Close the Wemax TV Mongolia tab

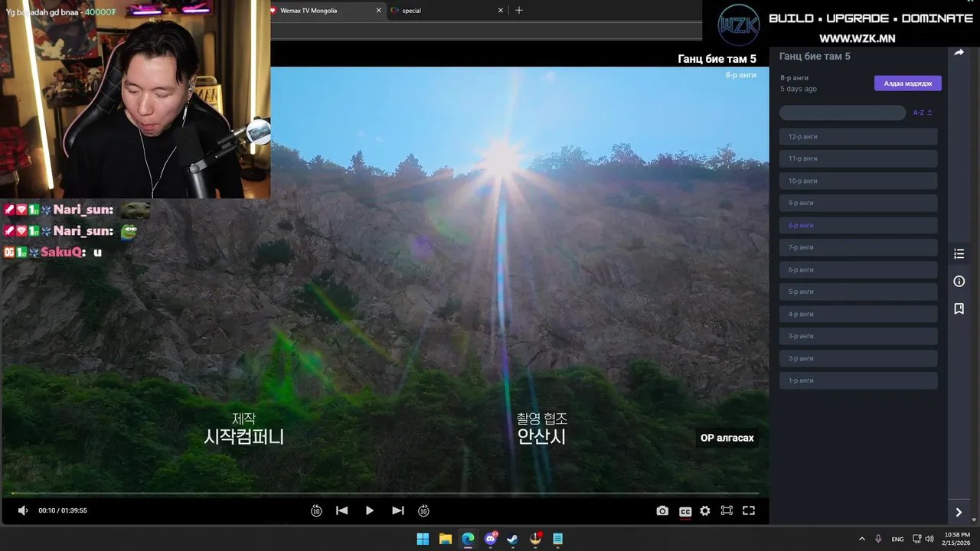pyautogui.click(x=378, y=11)
